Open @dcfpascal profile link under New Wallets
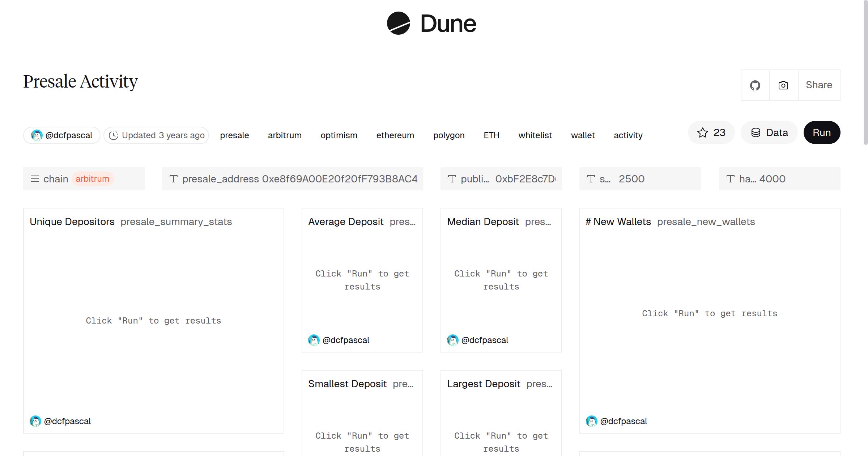 (x=624, y=421)
